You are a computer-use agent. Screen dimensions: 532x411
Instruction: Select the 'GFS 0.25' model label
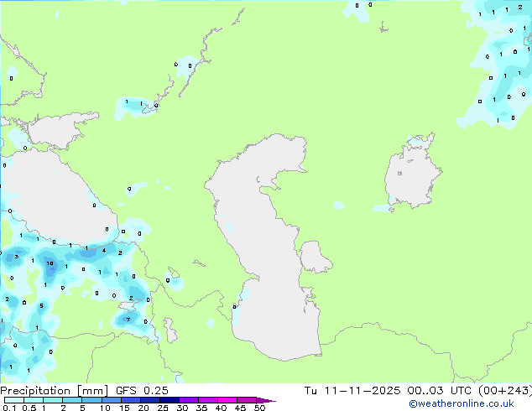(142, 391)
